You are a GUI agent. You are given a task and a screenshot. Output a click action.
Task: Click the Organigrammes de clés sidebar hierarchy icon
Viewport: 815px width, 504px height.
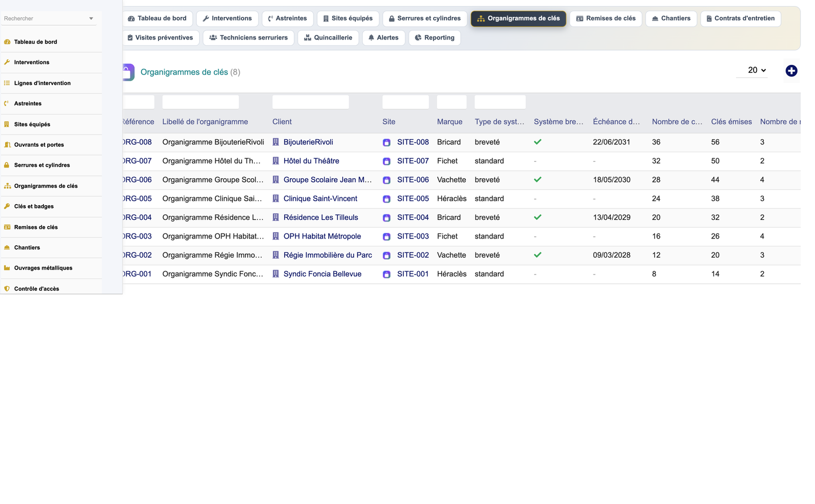tap(7, 185)
